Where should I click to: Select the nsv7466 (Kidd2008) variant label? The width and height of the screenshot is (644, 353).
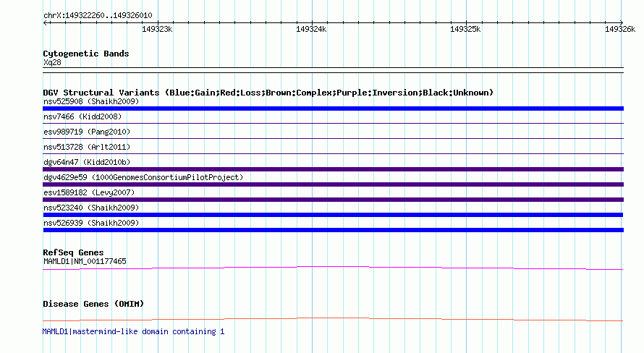(82, 116)
